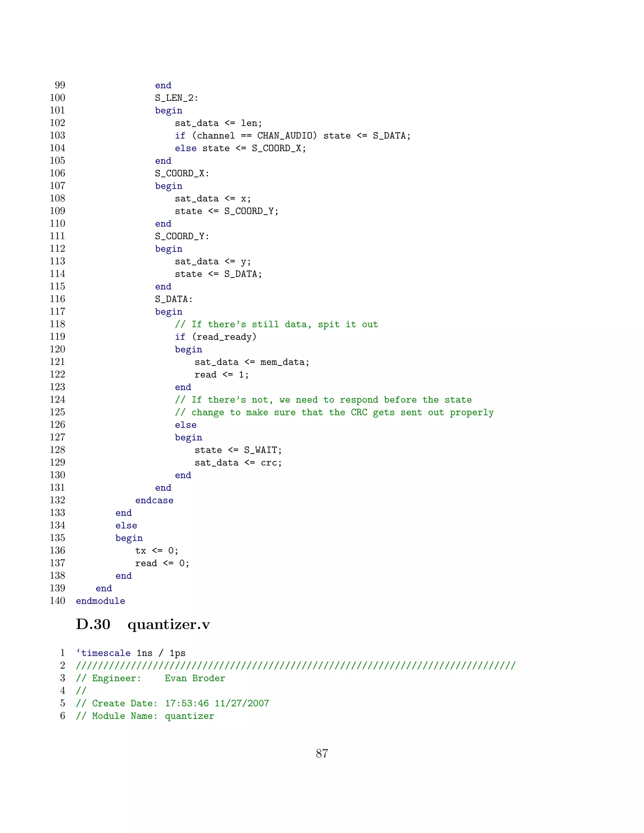Image resolution: width=644 pixels, height=833 pixels.
Task: Click comment 'If there's not, we need to respond'
Action: click(323, 400)
